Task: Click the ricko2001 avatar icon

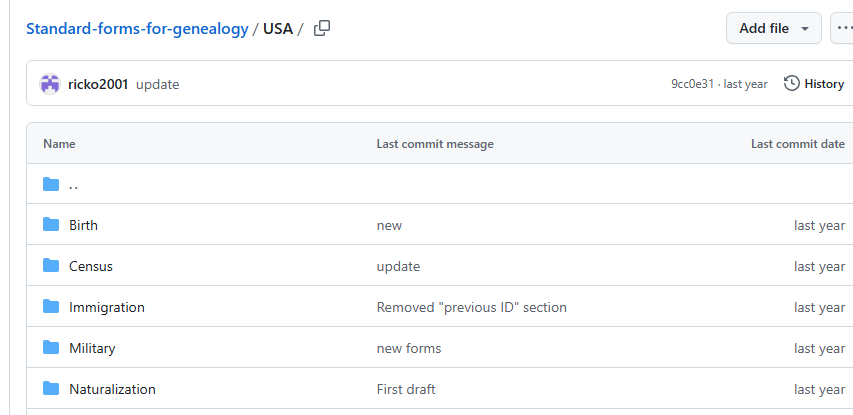Action: coord(50,84)
